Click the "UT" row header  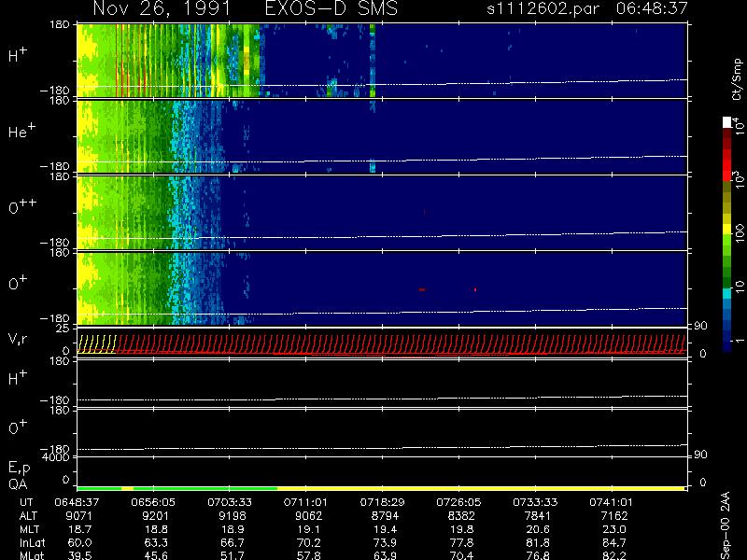point(27,502)
